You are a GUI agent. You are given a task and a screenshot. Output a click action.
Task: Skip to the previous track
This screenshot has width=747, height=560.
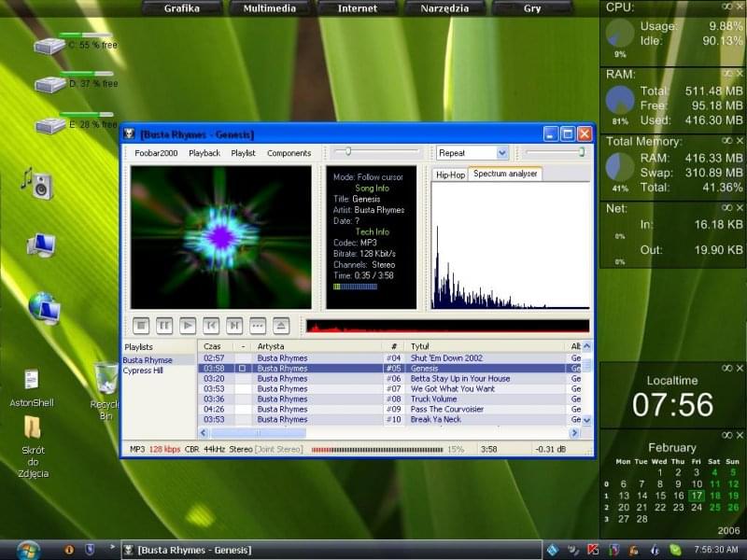[x=211, y=326]
